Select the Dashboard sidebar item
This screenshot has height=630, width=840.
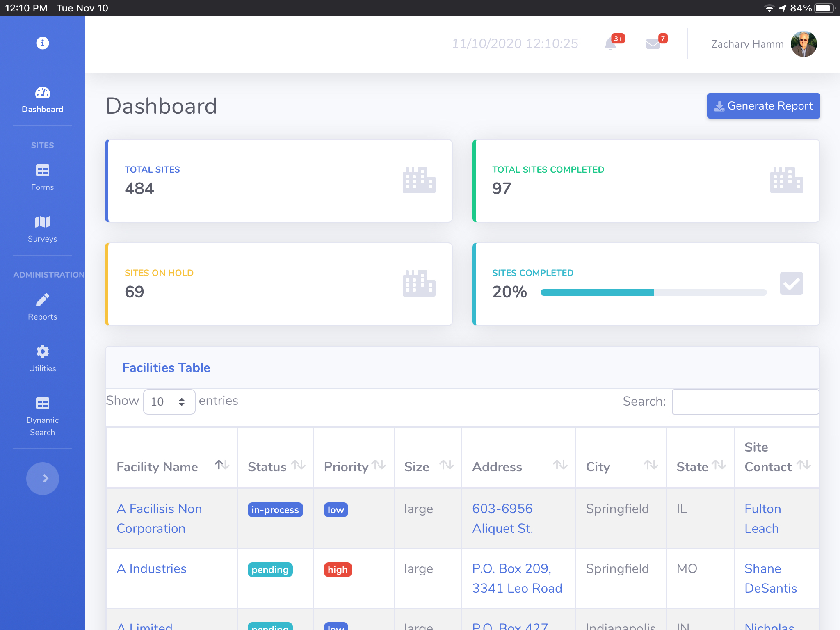[x=42, y=100]
